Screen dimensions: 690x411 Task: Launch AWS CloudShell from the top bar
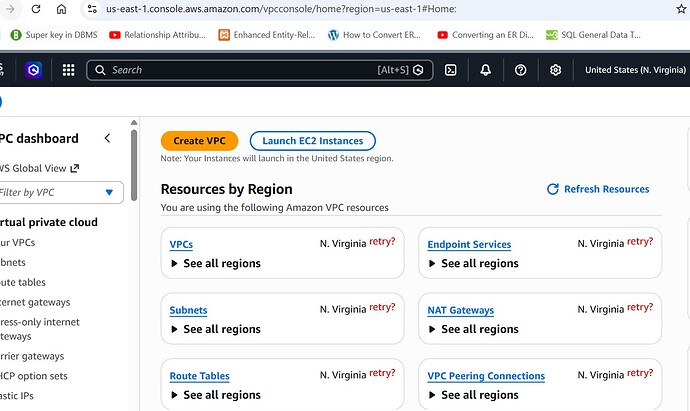451,70
